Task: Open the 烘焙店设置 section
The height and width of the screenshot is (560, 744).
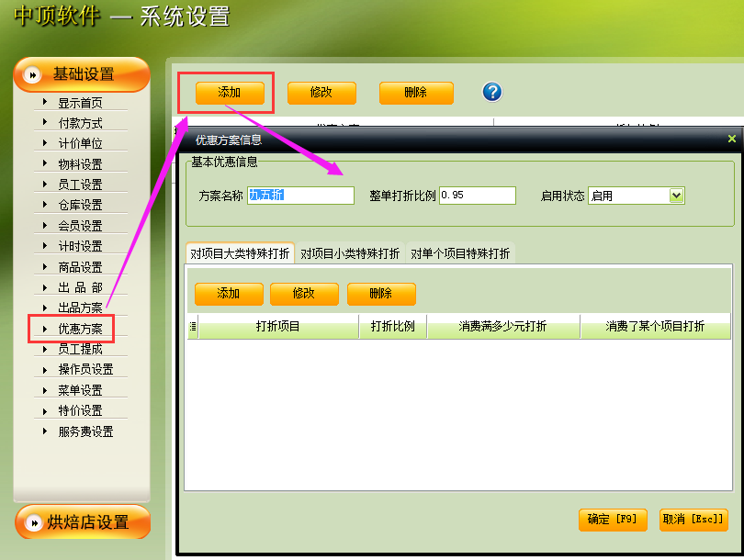Action: (82, 521)
